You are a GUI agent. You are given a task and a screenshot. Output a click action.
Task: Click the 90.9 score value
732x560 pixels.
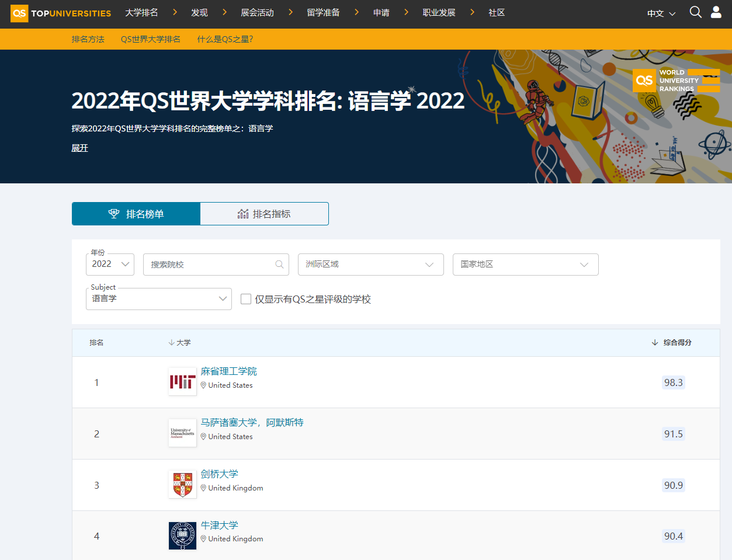tap(673, 485)
